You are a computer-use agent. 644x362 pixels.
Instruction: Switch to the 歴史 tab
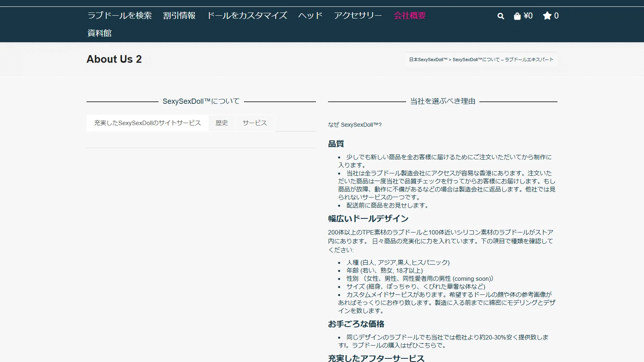point(222,123)
